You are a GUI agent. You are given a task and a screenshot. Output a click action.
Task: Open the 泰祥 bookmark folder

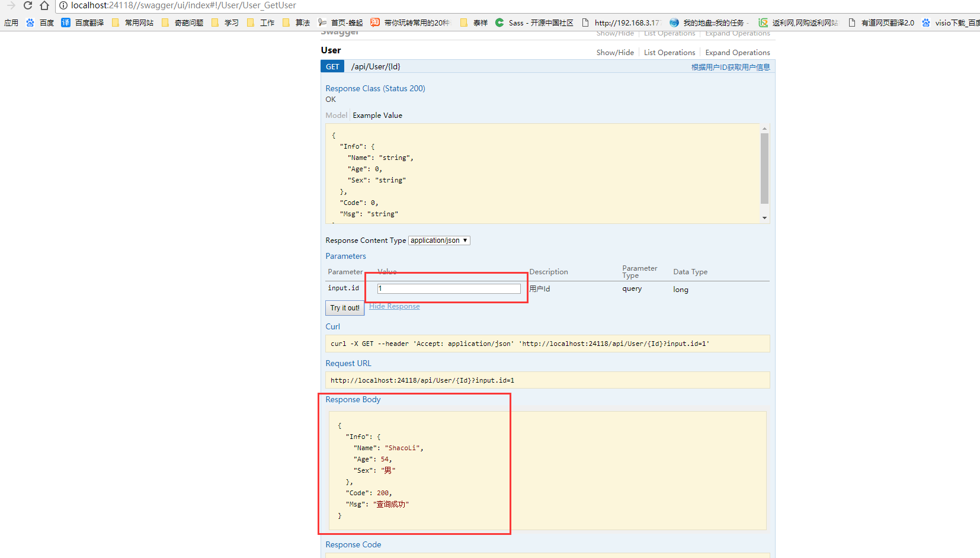point(473,23)
